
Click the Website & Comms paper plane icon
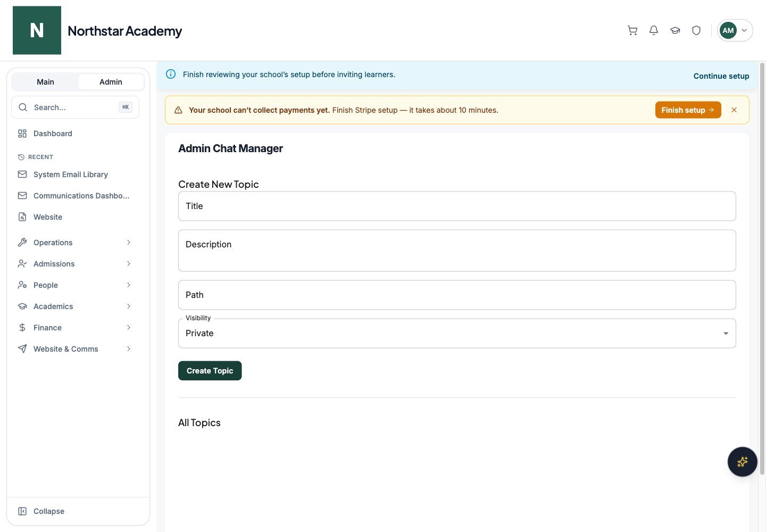click(x=22, y=349)
